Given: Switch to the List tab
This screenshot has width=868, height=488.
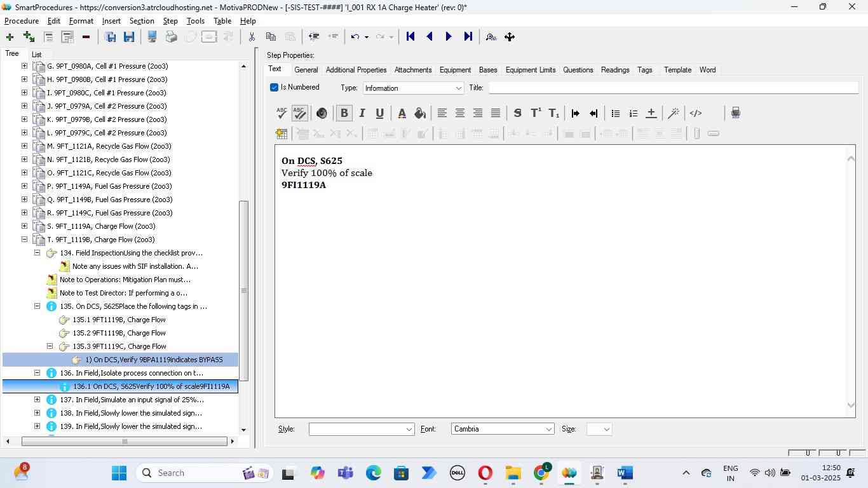Looking at the screenshot, I should pyautogui.click(x=37, y=55).
